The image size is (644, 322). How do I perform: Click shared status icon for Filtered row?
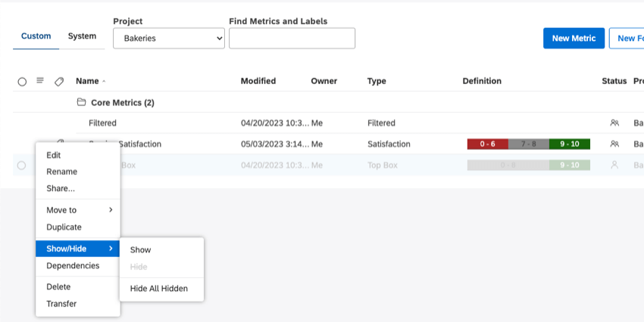614,123
